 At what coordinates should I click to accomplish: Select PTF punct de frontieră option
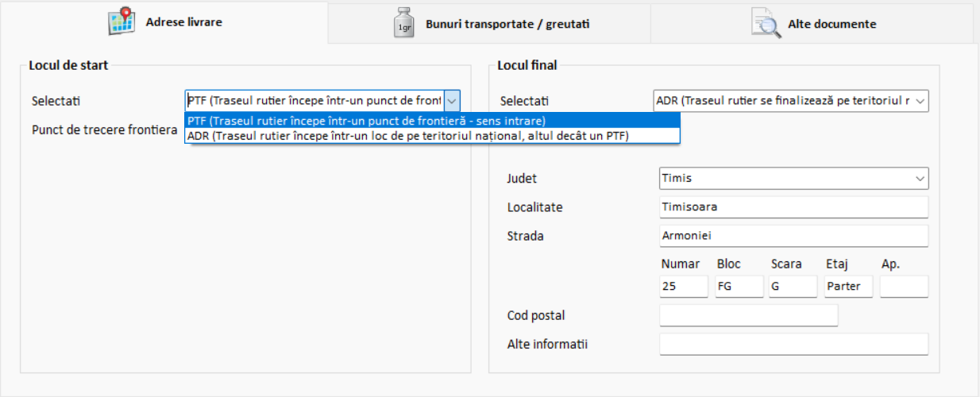(433, 121)
